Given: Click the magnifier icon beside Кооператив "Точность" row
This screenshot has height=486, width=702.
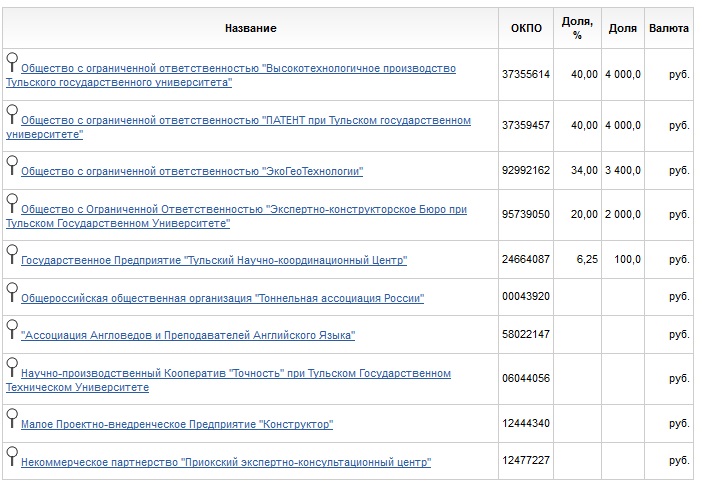Looking at the screenshot, I should 11,366.
